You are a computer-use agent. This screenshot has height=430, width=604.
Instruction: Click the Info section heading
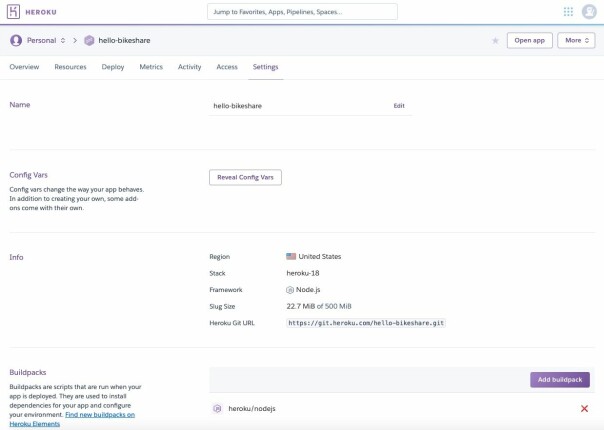pyautogui.click(x=16, y=257)
